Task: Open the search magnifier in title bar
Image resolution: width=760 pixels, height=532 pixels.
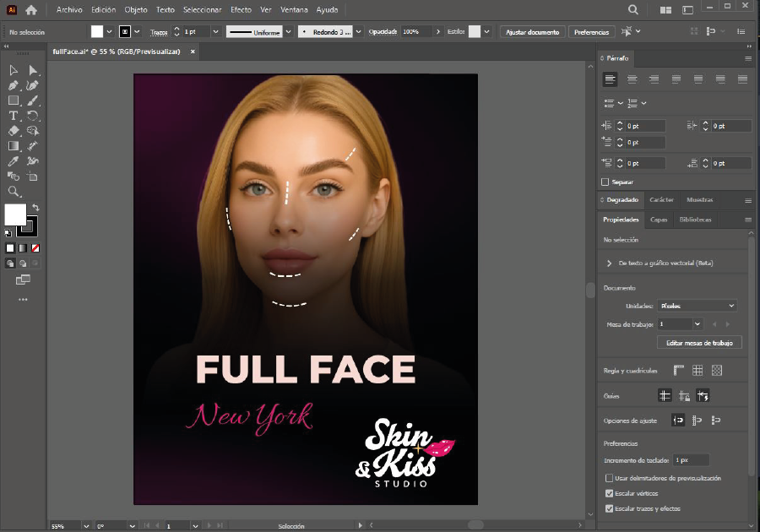Action: (633, 9)
